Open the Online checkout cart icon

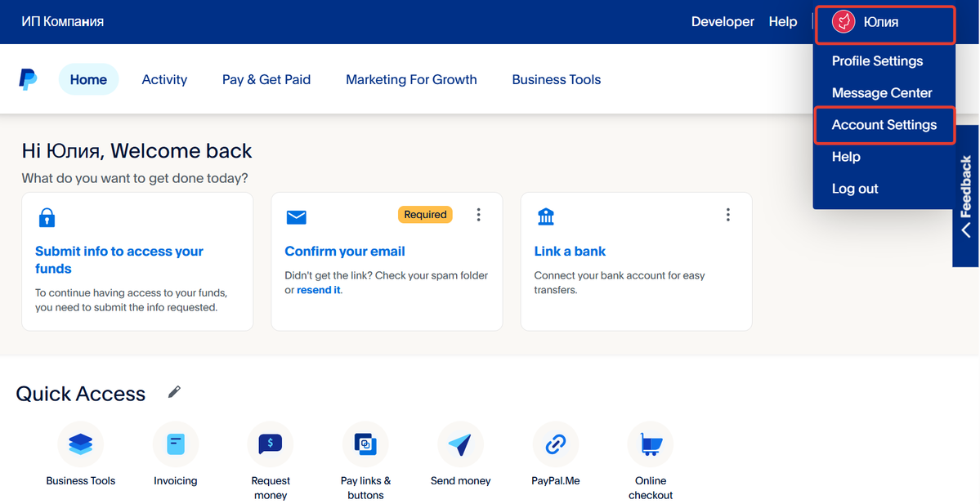coord(651,444)
